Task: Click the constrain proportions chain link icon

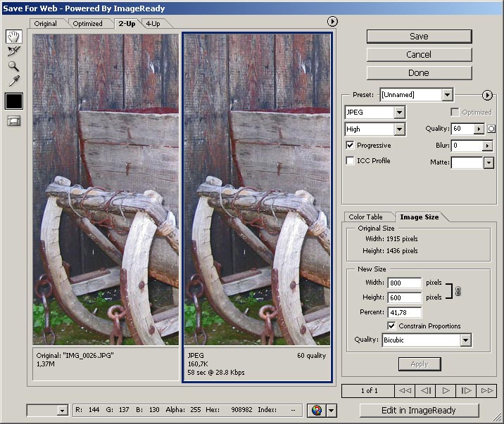Action: pos(458,290)
